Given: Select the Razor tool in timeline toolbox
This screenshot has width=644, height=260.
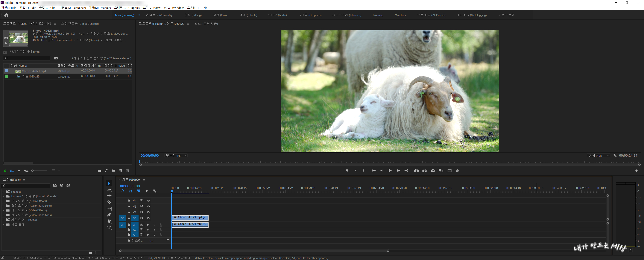Looking at the screenshot, I should pyautogui.click(x=109, y=202).
